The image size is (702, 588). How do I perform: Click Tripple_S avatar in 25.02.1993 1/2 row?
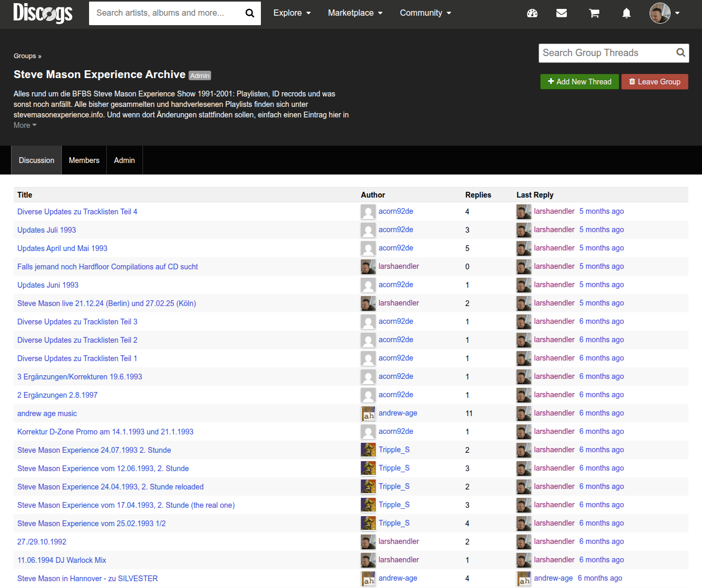coord(368,524)
